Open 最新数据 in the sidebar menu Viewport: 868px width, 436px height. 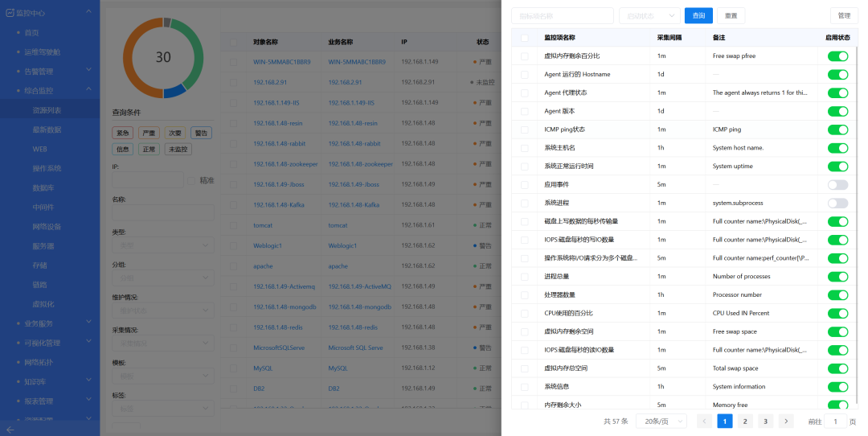click(47, 130)
